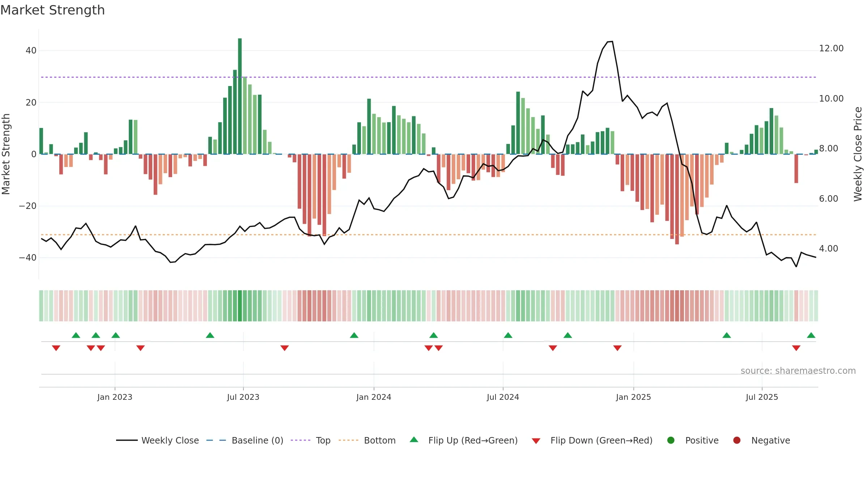Select the red flip-down triangle just before Jan 2025
Viewport: 868px width, 488px height.
point(617,348)
